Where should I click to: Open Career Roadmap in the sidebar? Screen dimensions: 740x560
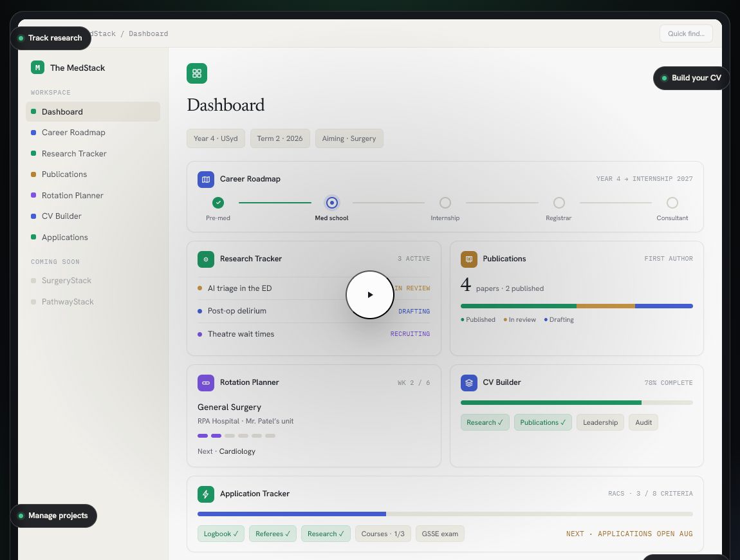pyautogui.click(x=93, y=133)
